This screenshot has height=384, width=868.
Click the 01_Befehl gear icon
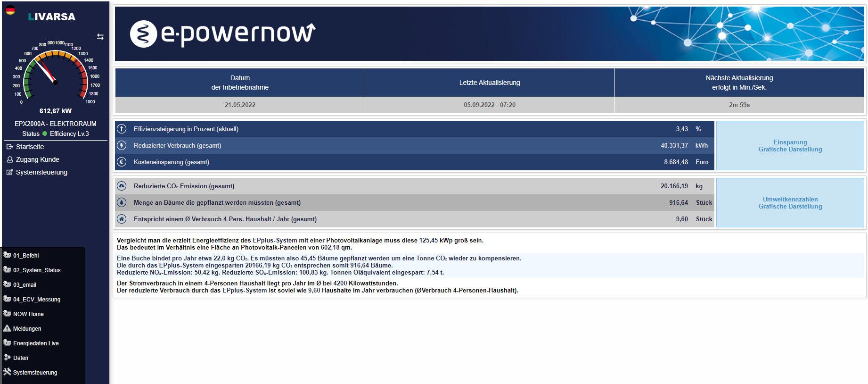pyautogui.click(x=7, y=255)
